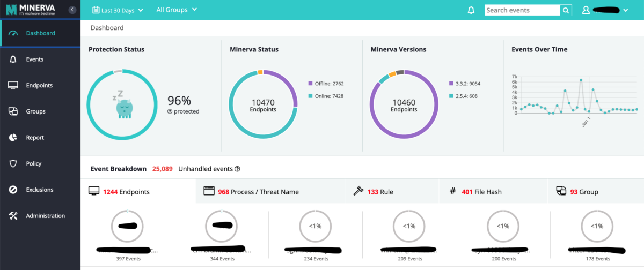Open the Policy section
The width and height of the screenshot is (644, 270).
coord(40,164)
